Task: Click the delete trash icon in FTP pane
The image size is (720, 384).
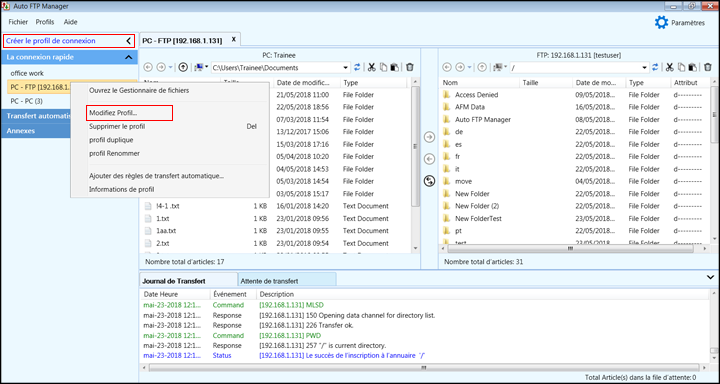Action: tap(708, 68)
